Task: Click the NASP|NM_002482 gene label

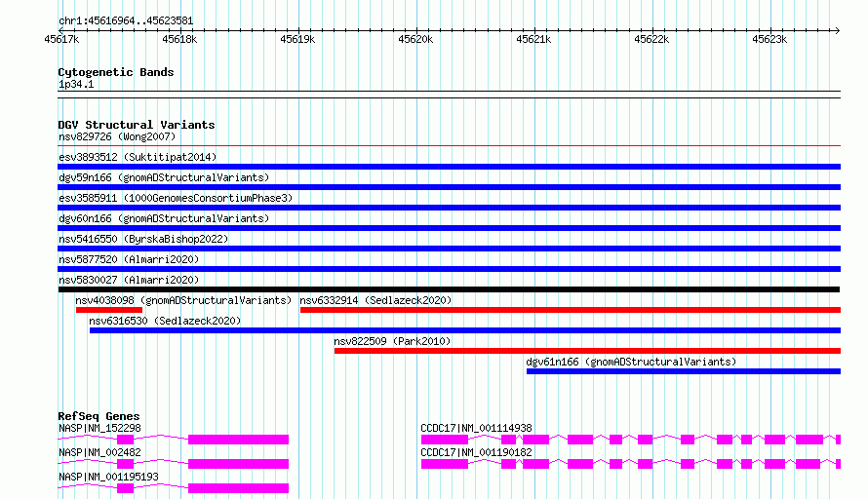Action: click(x=99, y=452)
